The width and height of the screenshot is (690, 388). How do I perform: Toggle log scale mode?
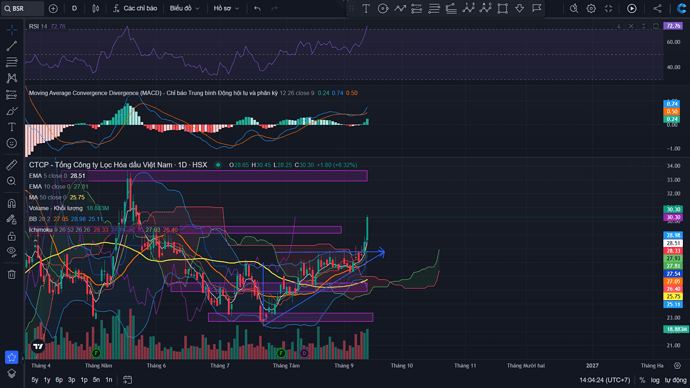point(655,380)
